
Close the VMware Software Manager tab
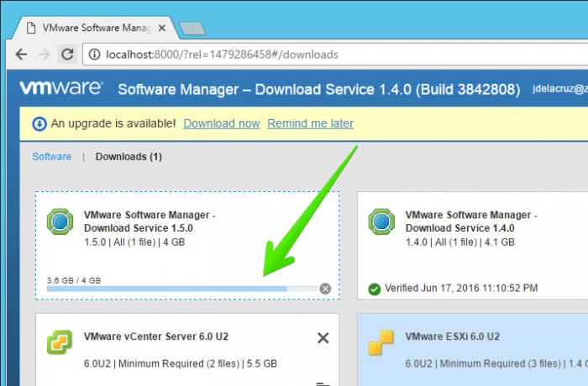coord(162,28)
